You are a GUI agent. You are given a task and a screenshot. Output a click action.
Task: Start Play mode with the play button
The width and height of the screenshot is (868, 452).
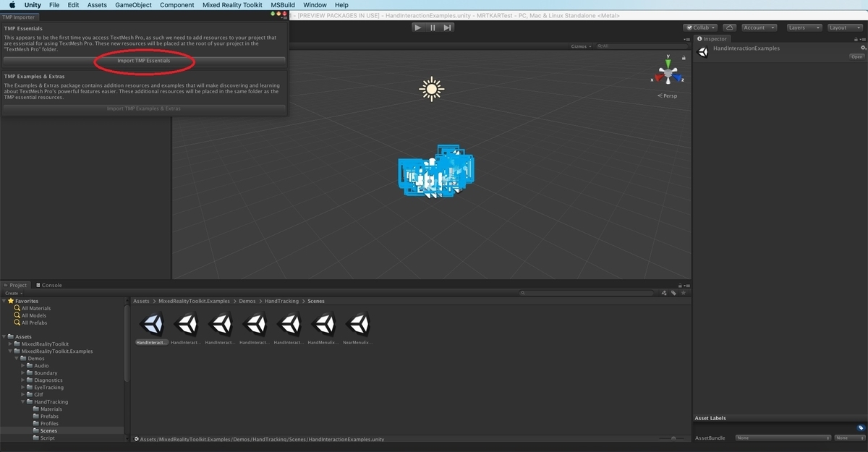417,27
